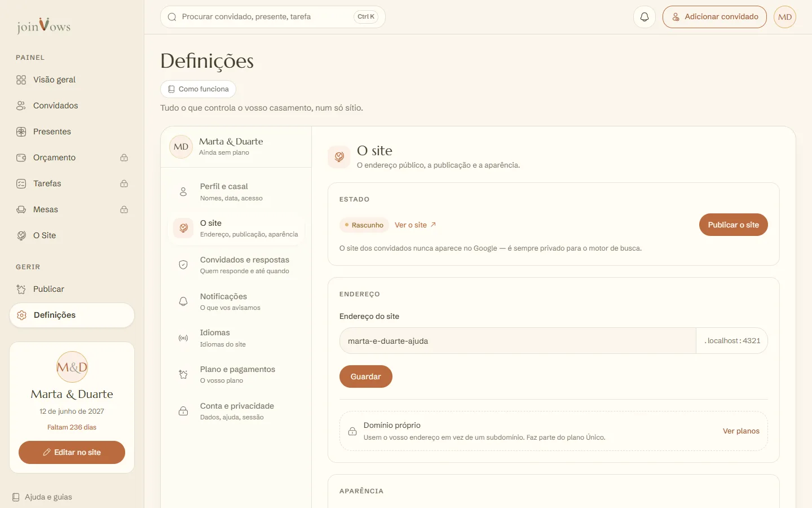Image resolution: width=812 pixels, height=508 pixels.
Task: Click the lock icon beside Mesas
Action: (x=124, y=209)
